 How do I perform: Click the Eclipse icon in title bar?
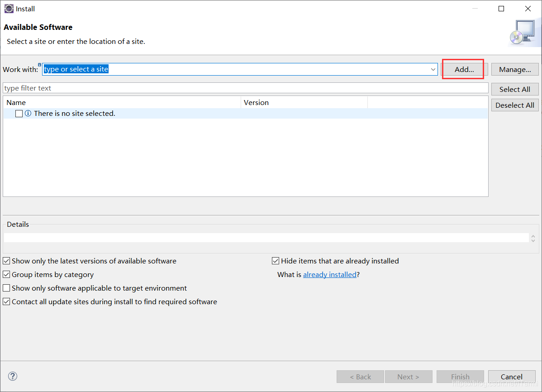click(9, 9)
